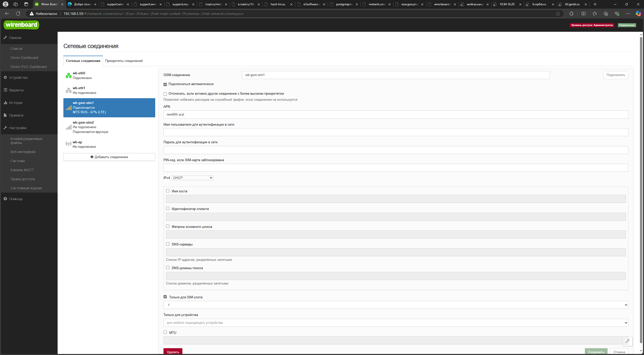Click into the APN input field

point(396,115)
